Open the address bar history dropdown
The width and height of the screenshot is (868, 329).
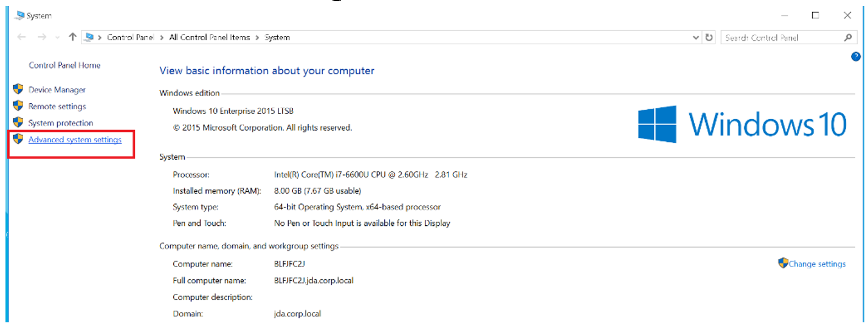[697, 38]
